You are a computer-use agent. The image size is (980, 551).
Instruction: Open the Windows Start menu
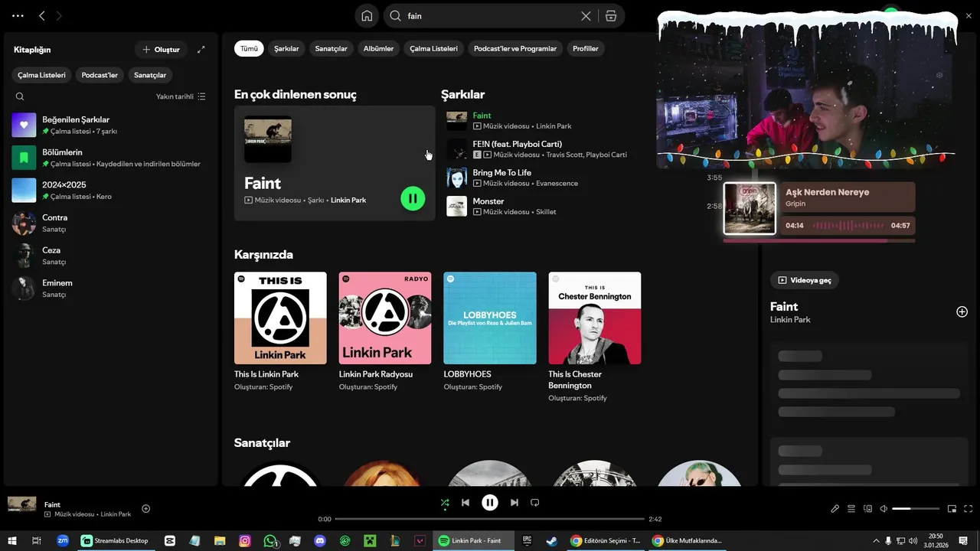click(x=12, y=540)
